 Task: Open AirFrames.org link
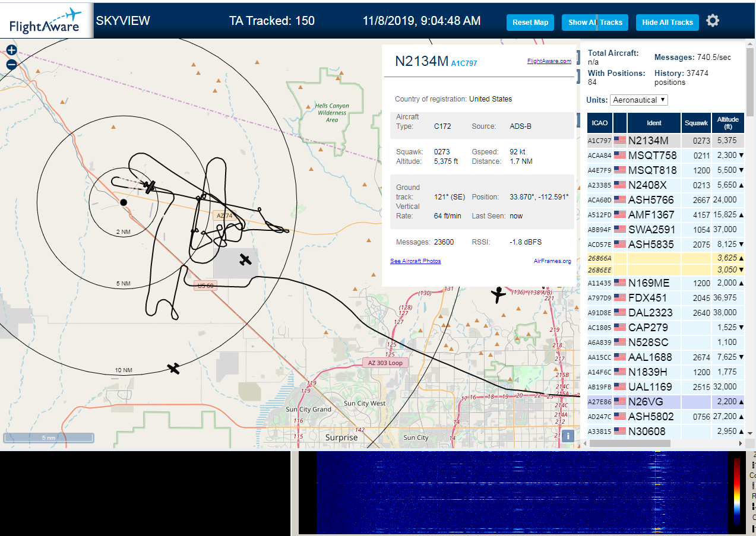[552, 261]
